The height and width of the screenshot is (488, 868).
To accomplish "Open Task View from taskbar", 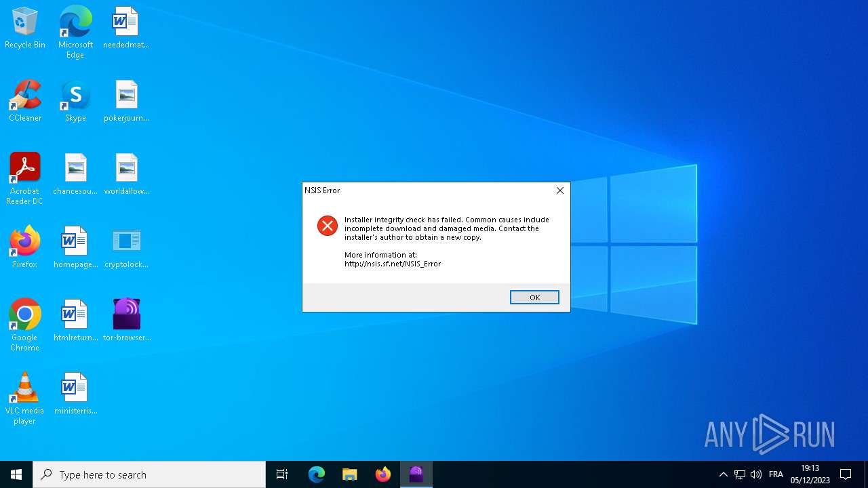I will [282, 474].
